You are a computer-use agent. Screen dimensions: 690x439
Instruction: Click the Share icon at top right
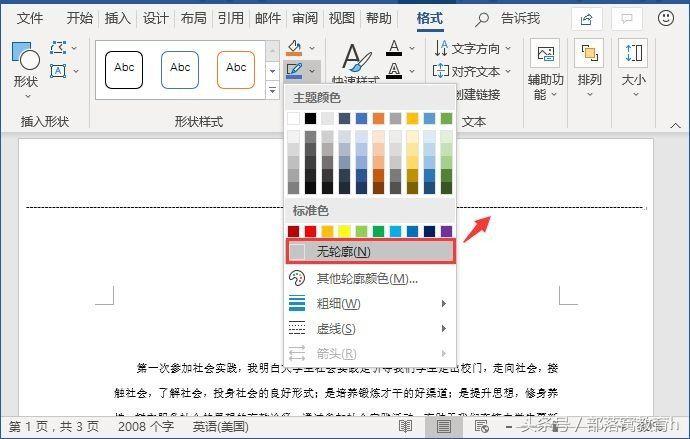587,19
